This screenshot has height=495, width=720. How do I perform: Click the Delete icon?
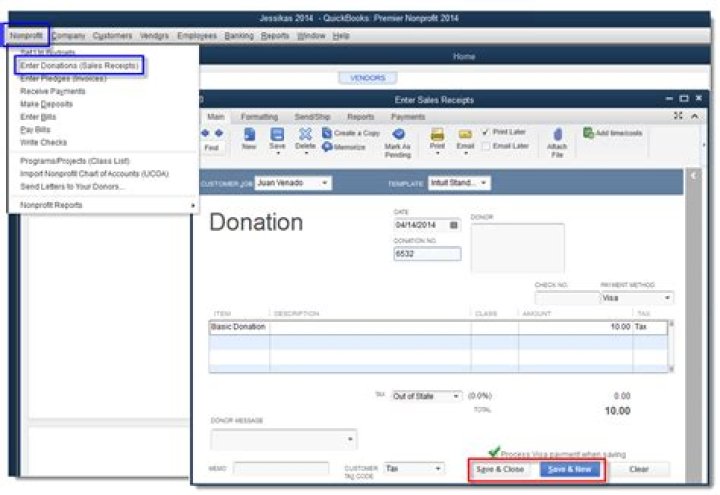(x=305, y=134)
